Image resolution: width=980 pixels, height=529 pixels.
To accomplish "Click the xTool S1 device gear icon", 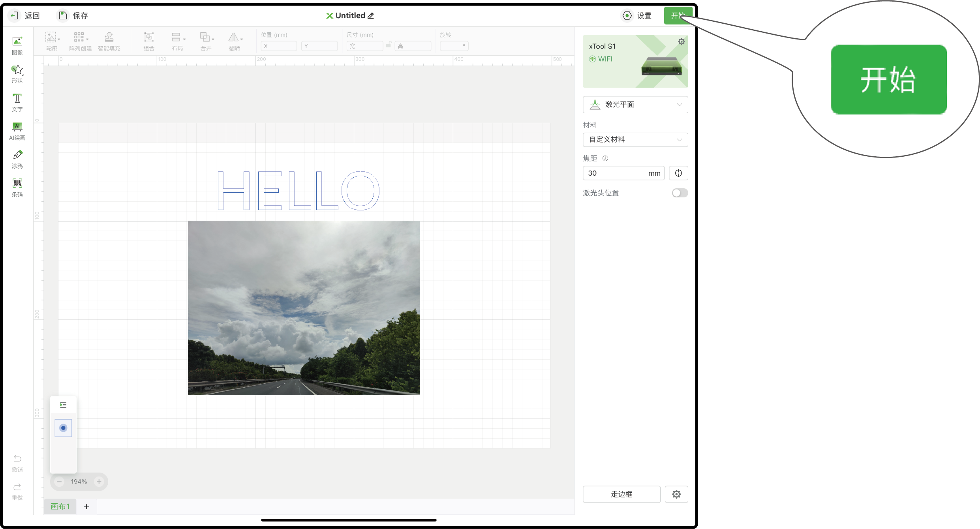I will pyautogui.click(x=681, y=42).
